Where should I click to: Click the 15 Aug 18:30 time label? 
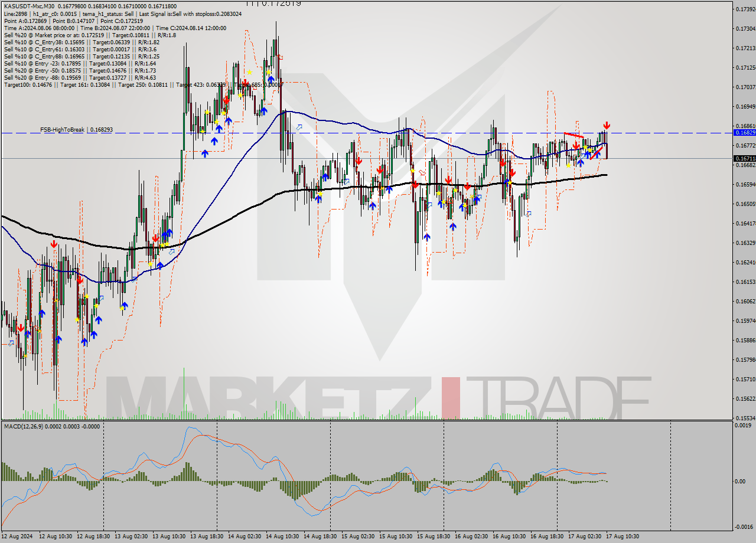pos(434,536)
